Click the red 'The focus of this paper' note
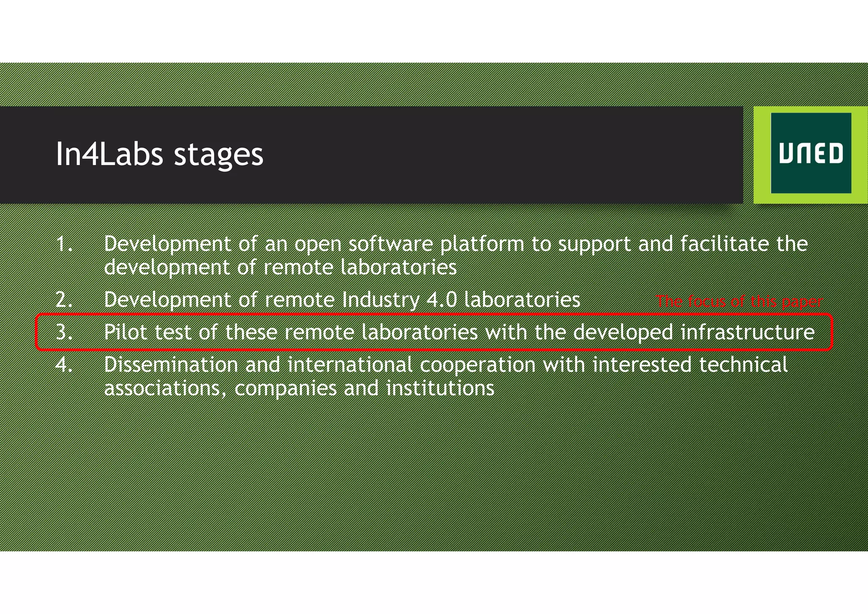 pos(739,301)
